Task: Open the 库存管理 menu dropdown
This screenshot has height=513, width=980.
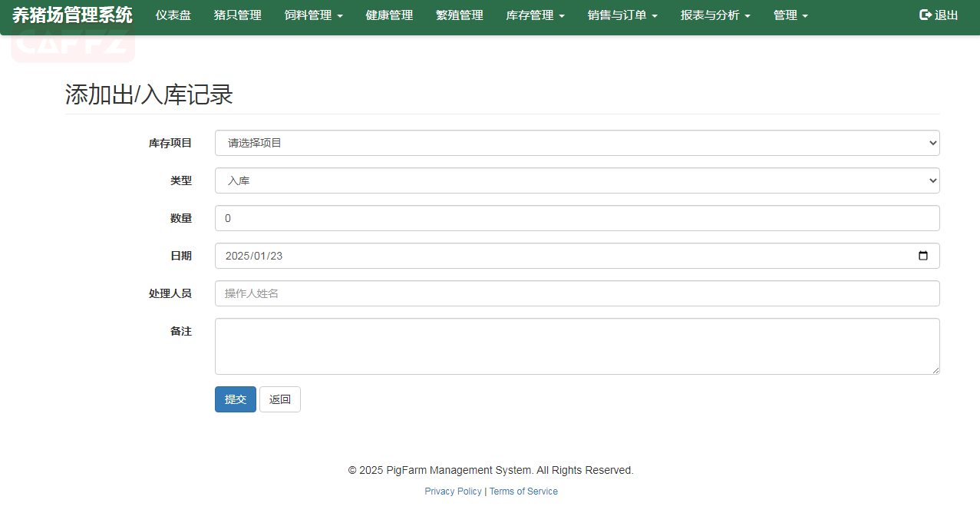Action: pos(535,15)
